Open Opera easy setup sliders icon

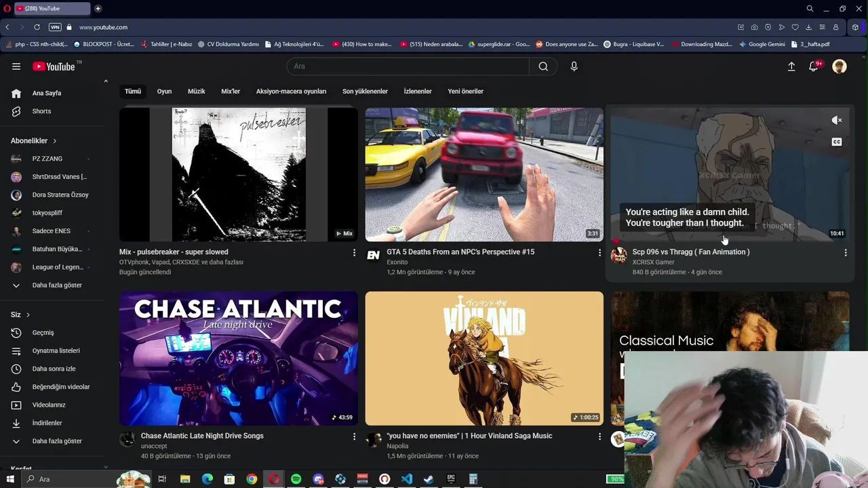click(822, 27)
